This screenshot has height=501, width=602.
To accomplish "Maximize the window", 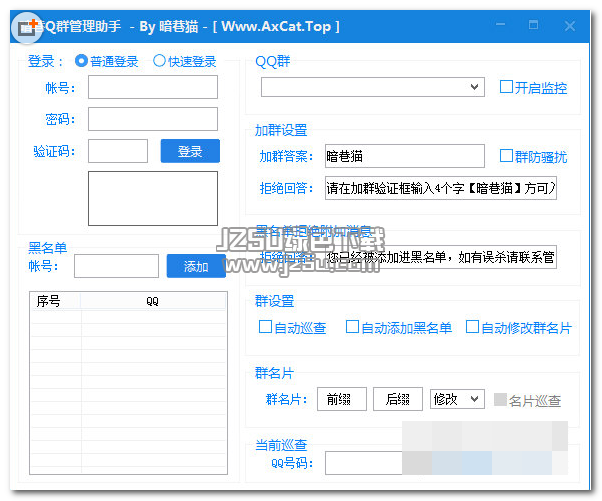I will coord(533,25).
